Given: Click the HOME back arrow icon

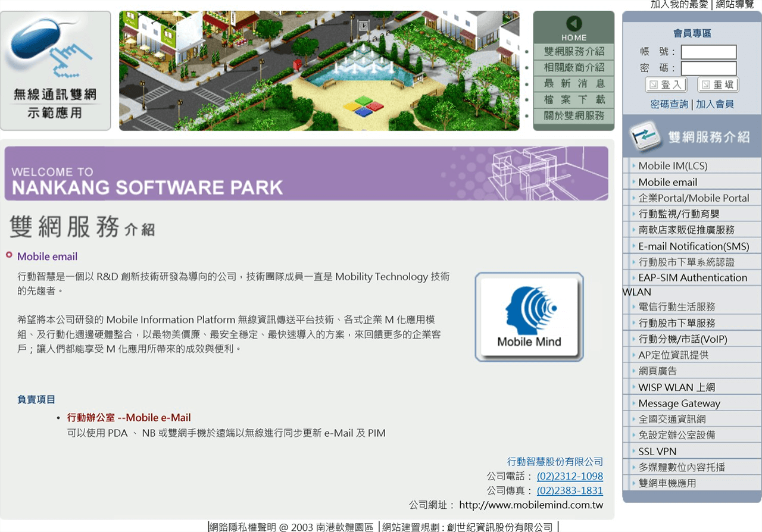Looking at the screenshot, I should (x=574, y=24).
